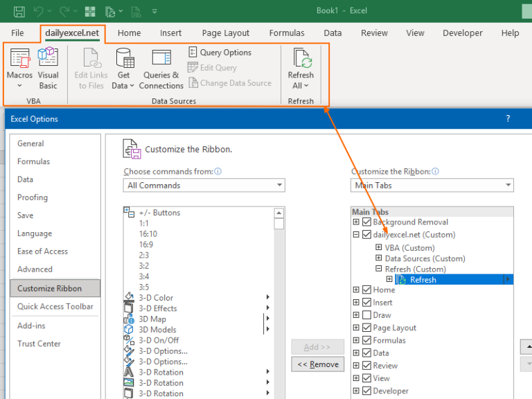Image resolution: width=532 pixels, height=399 pixels.
Task: Show Queries & Connections pane
Action: tap(161, 68)
